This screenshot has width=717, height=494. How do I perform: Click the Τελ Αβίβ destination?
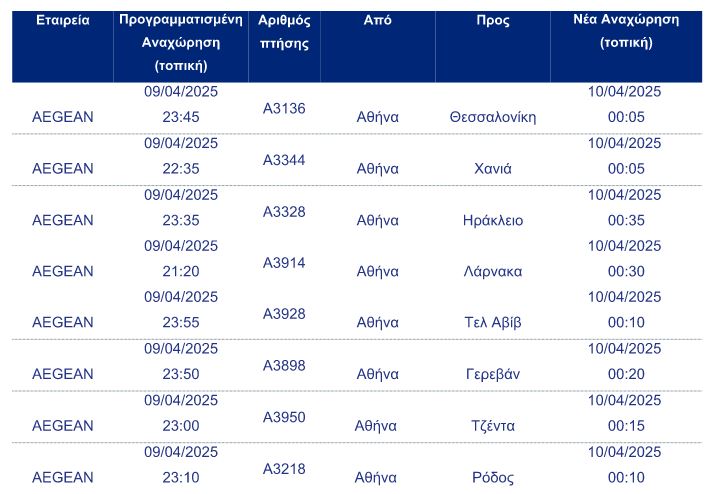click(x=493, y=322)
